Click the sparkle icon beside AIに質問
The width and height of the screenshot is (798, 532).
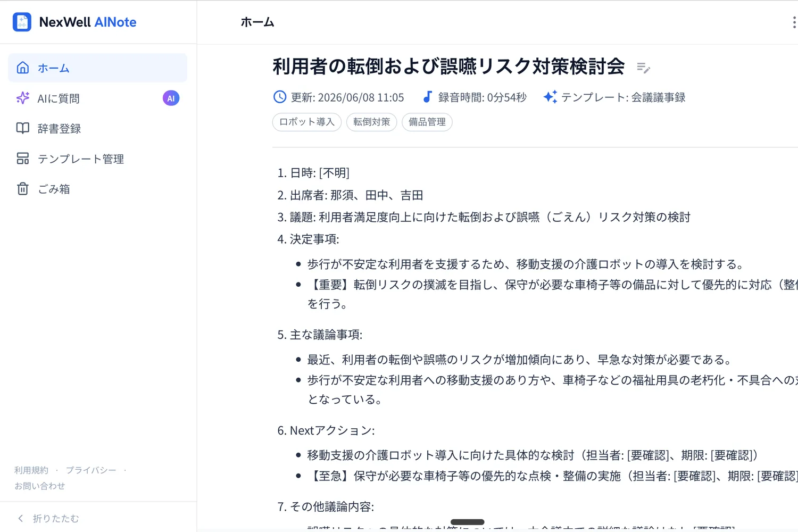pos(22,98)
